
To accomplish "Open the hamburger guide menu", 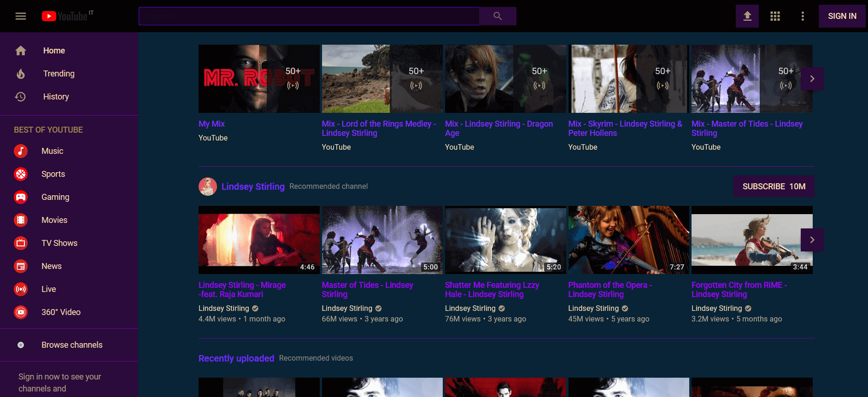I will 21,16.
